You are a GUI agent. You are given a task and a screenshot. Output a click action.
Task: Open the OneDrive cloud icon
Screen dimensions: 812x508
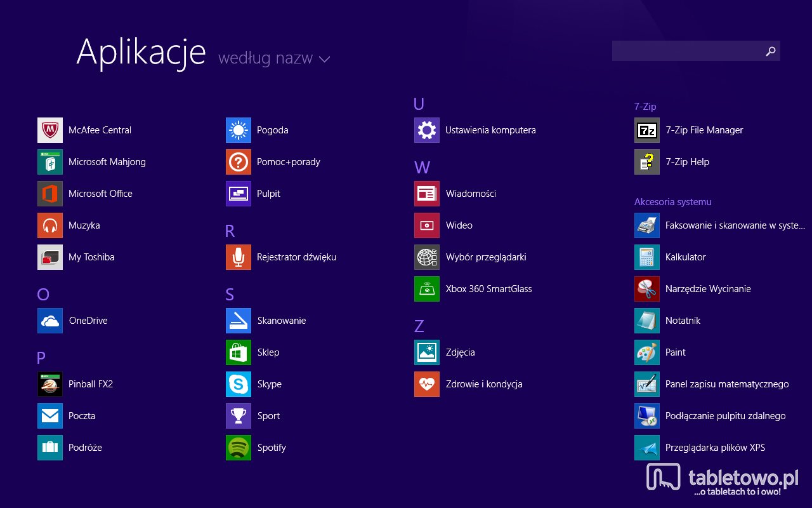[x=50, y=321]
